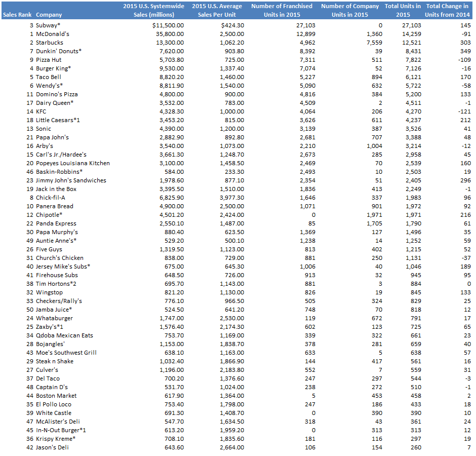Click the 35,800.00 sales value

coord(170,34)
